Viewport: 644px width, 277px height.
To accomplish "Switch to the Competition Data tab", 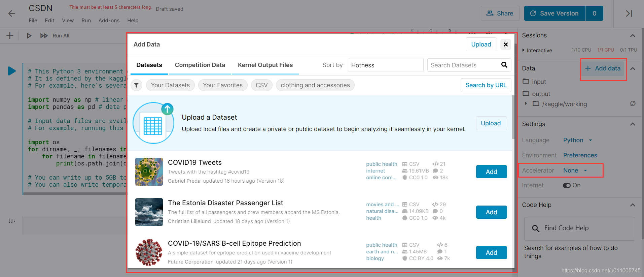I will pos(200,65).
